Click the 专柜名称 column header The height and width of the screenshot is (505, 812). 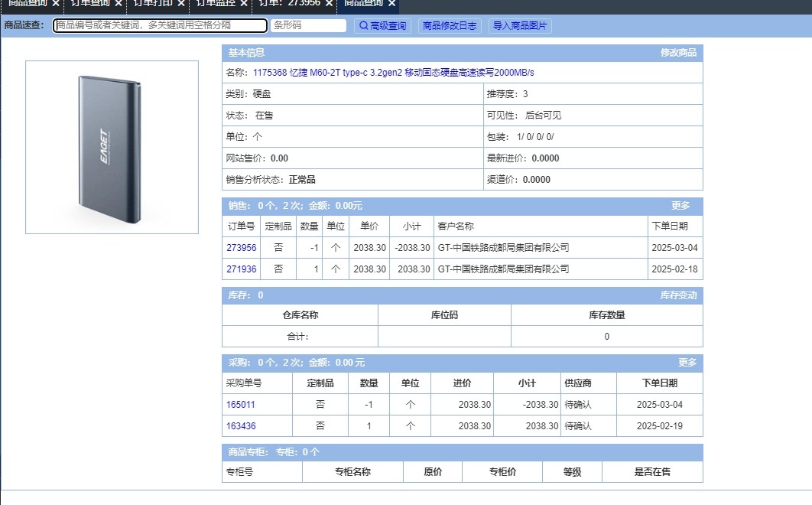(x=352, y=472)
